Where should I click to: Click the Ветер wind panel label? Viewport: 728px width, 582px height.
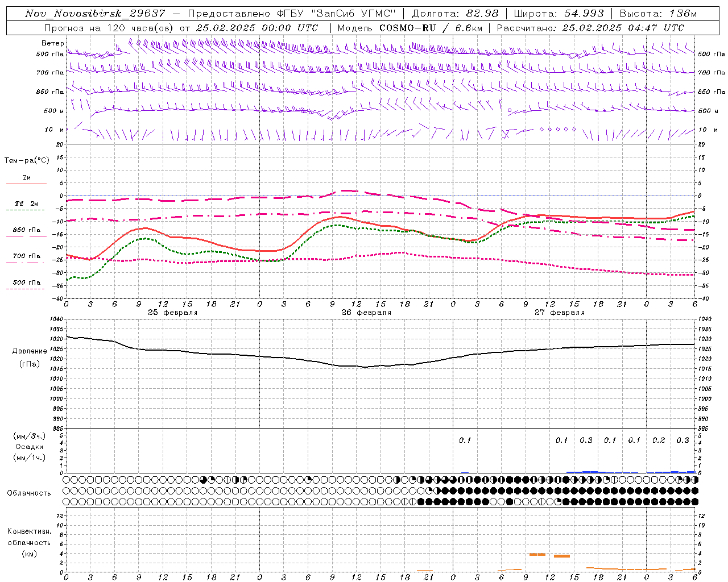point(52,43)
